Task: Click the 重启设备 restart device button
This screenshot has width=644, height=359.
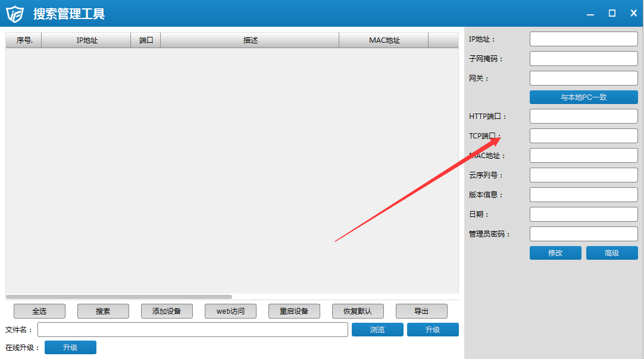Action: tap(294, 311)
